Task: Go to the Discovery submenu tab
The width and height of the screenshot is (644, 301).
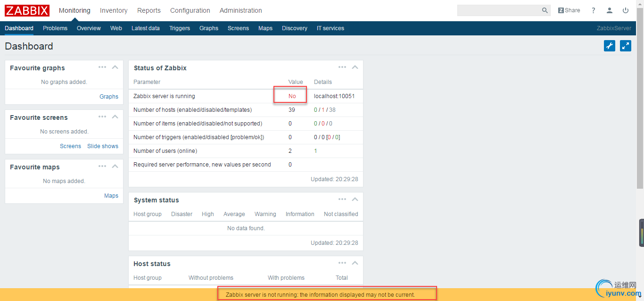Action: click(x=295, y=28)
